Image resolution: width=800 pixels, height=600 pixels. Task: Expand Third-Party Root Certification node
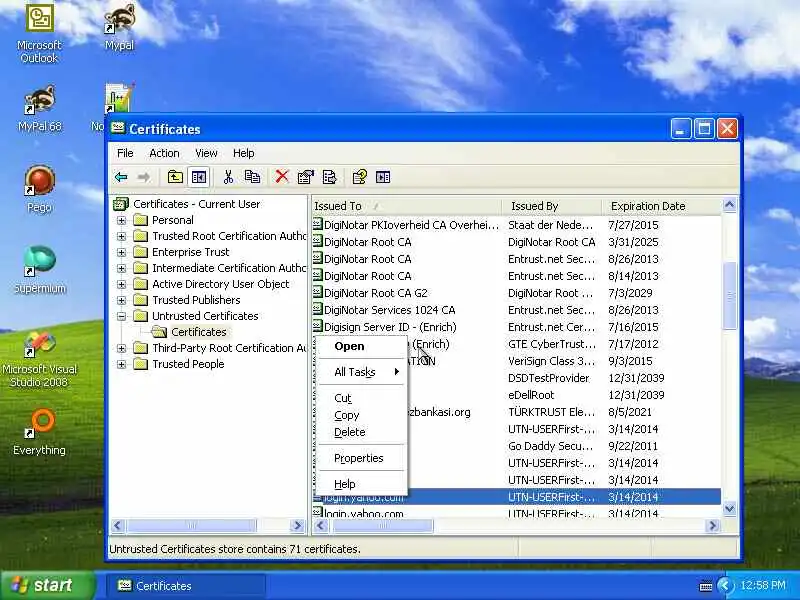click(x=121, y=348)
